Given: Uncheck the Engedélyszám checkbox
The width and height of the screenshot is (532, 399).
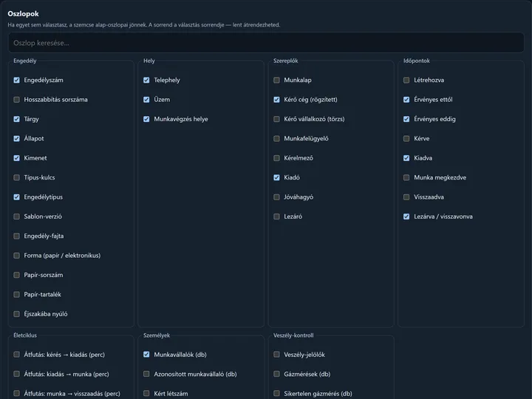Looking at the screenshot, I should [x=16, y=80].
